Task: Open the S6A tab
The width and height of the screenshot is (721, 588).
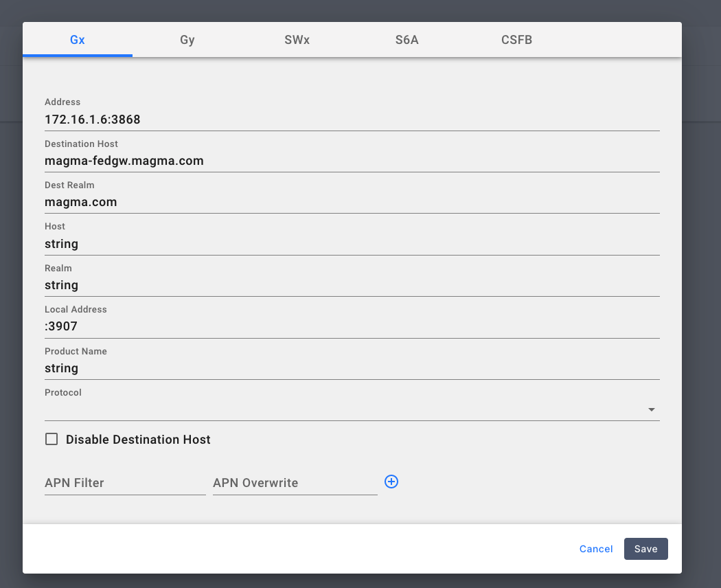Action: tap(407, 40)
